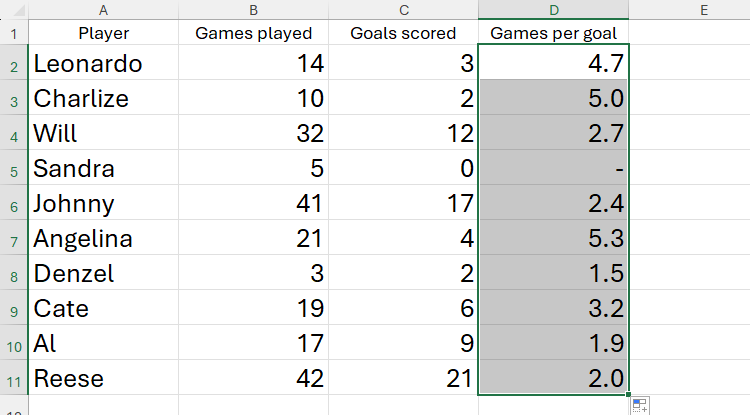Click the row 11 header number
The width and height of the screenshot is (750, 415).
point(14,379)
